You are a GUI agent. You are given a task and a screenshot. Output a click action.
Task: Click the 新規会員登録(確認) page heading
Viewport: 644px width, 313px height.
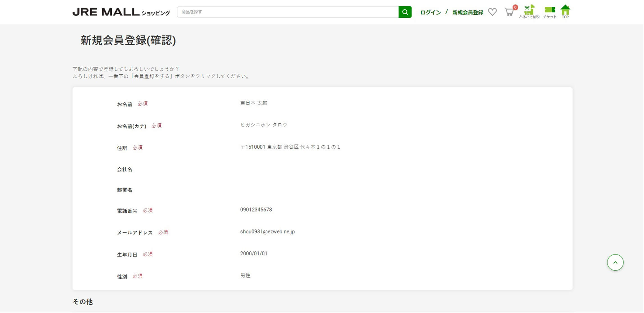tap(128, 40)
